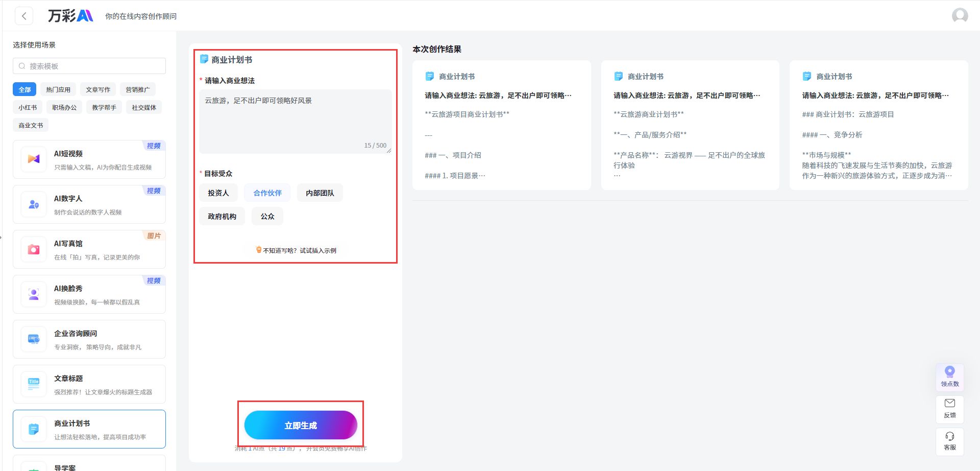Screen dimensions: 980x471
Task: Select the 热门应用 category tab
Action: click(x=58, y=89)
